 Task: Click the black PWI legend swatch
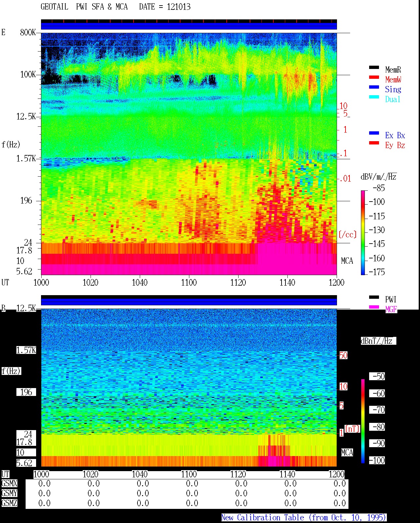coord(374,297)
